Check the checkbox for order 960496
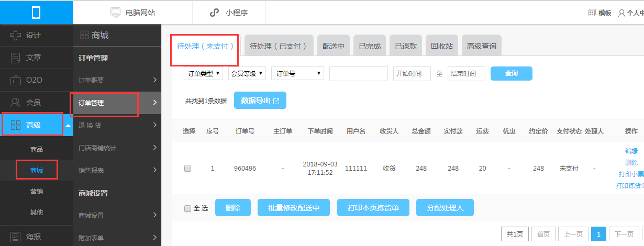Image resolution: width=644 pixels, height=246 pixels. tap(188, 169)
